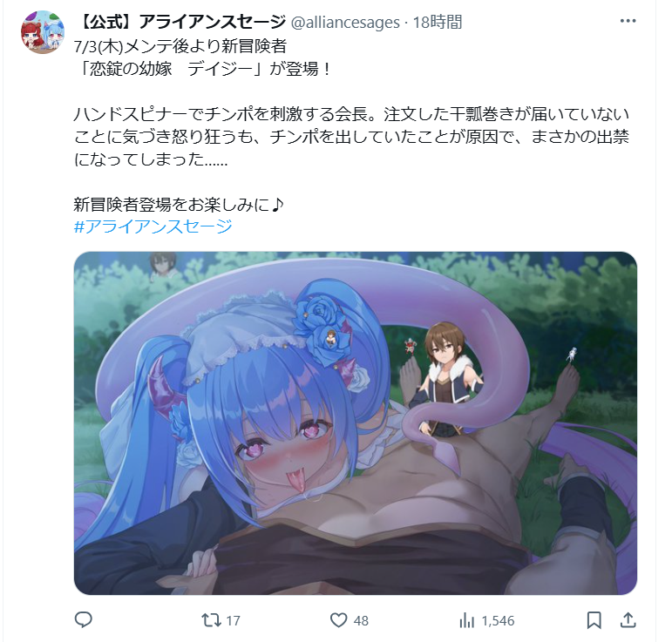Click the repost arrows icon
Viewport: 672px width, 642px height.
click(211, 620)
